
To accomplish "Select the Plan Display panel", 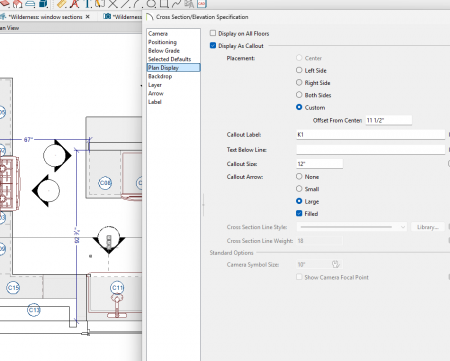I will coord(173,68).
